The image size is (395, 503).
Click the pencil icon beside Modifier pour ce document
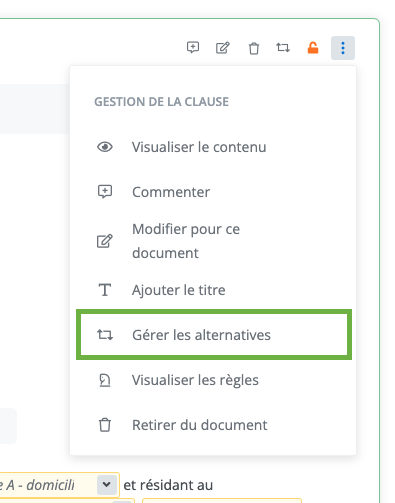pyautogui.click(x=105, y=241)
